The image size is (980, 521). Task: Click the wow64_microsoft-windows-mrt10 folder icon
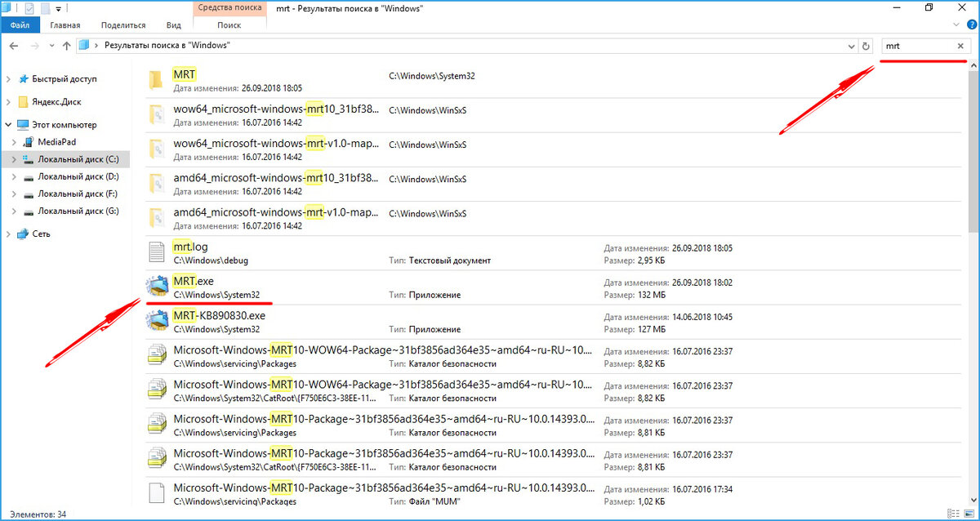156,115
